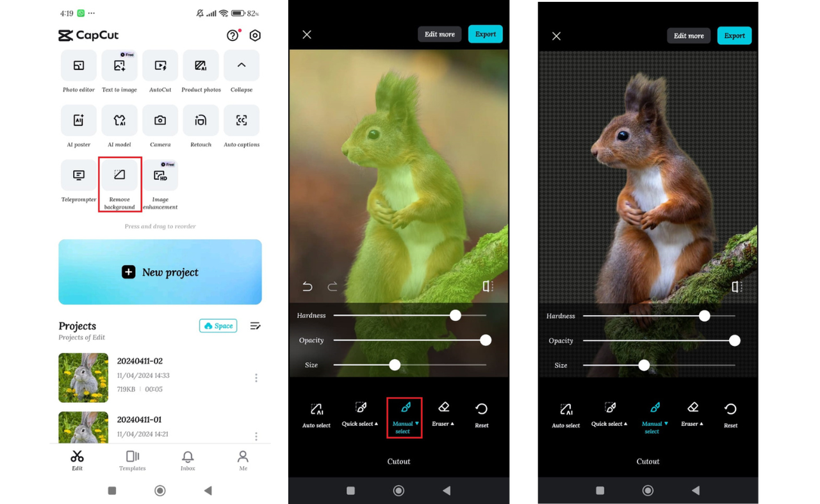Switch to the Templates tab

[x=133, y=460]
